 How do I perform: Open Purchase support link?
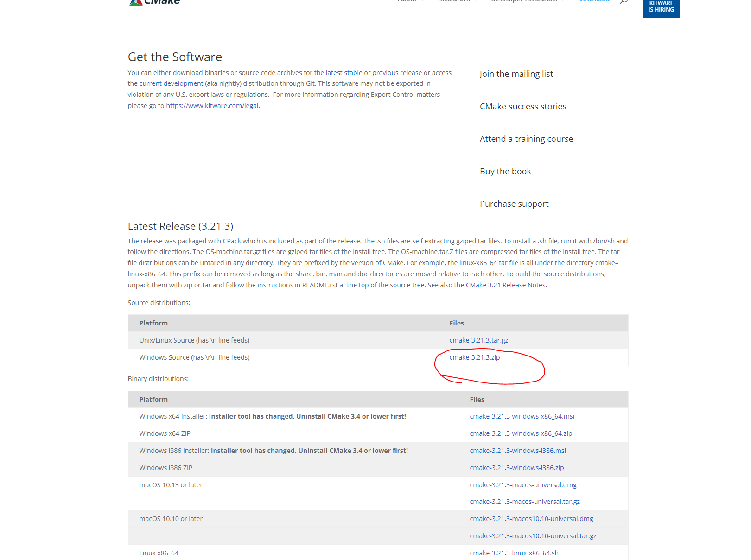[x=514, y=204]
